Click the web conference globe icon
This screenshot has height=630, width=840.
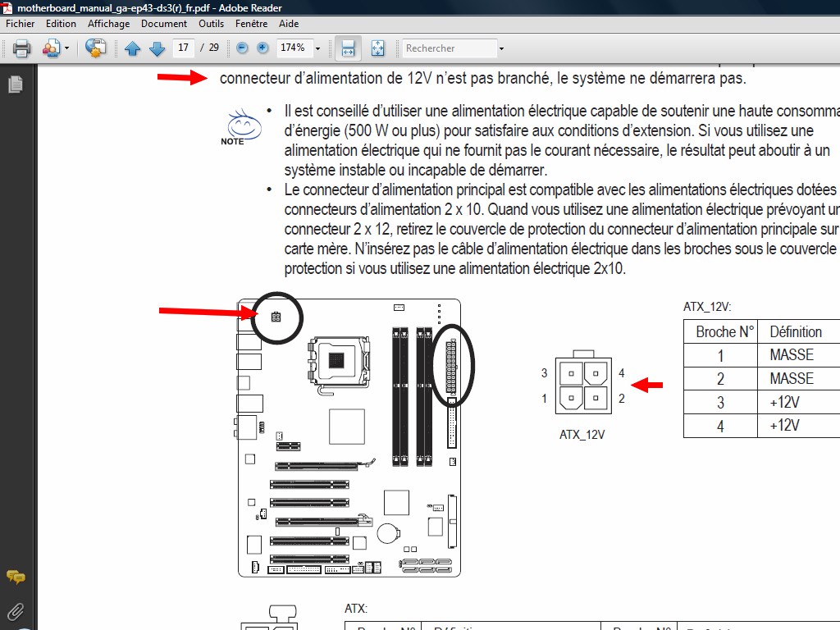click(95, 48)
